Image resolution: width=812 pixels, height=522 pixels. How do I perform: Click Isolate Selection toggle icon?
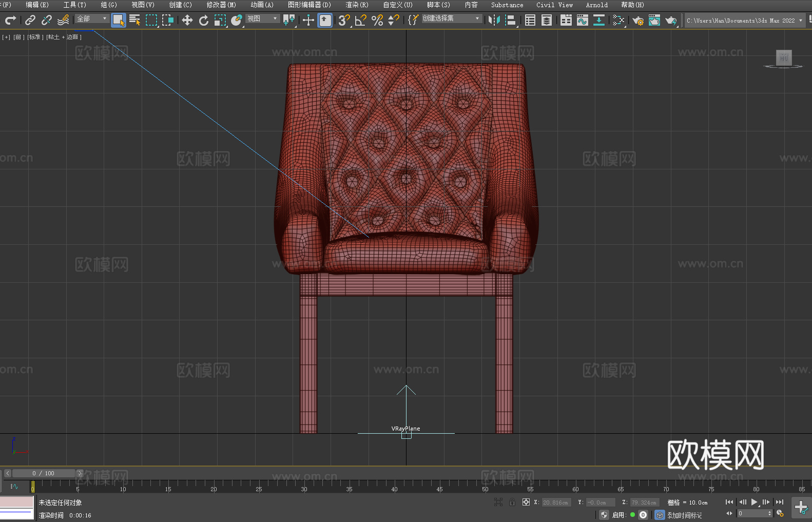click(x=498, y=502)
